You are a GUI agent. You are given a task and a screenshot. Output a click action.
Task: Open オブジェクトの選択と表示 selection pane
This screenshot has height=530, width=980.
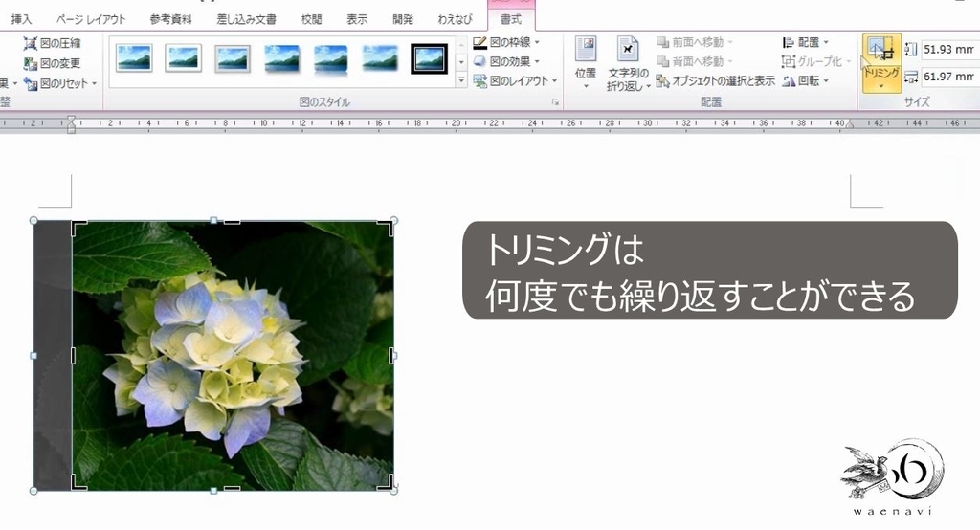point(715,80)
